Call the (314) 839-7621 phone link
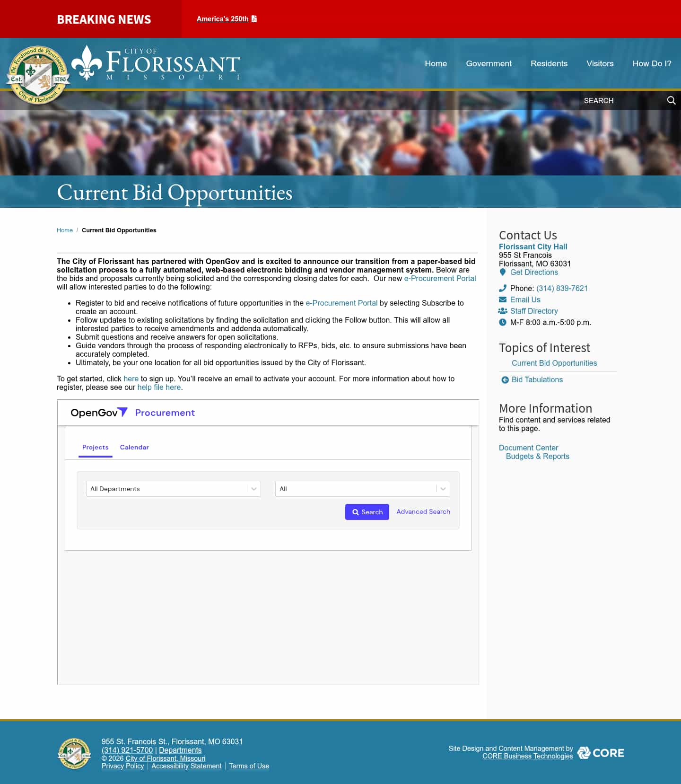681x784 pixels. 562,288
